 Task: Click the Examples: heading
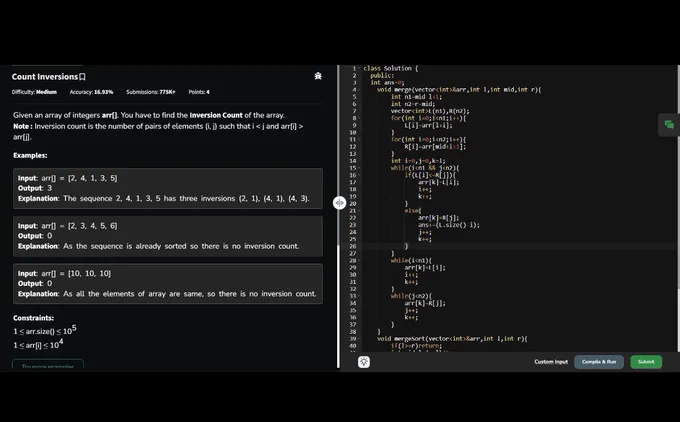pyautogui.click(x=30, y=155)
